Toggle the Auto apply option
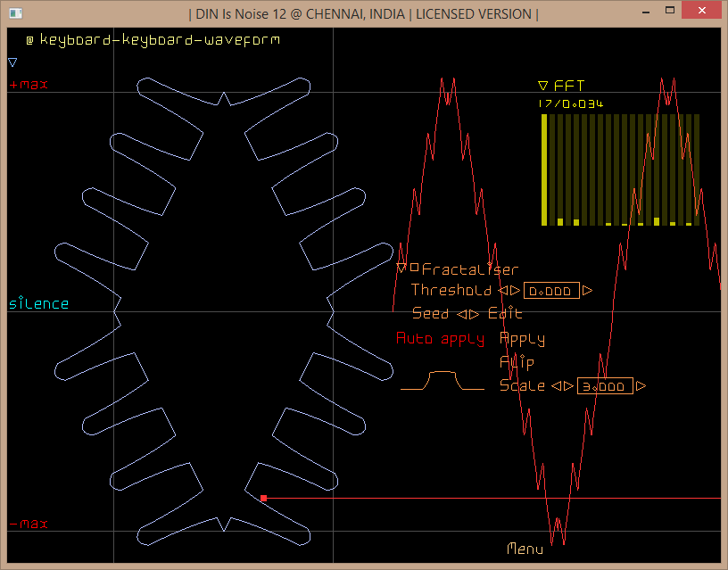The image size is (728, 570). coord(440,339)
